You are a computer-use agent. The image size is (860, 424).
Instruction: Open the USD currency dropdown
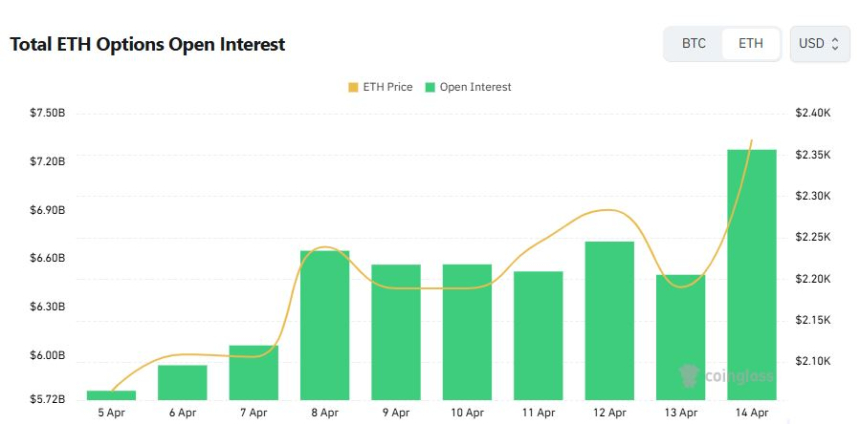click(x=819, y=44)
